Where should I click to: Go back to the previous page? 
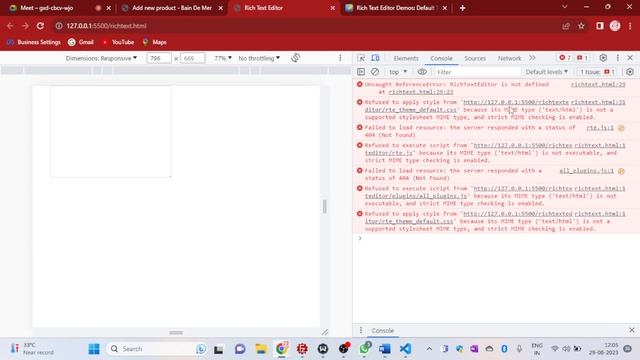(10, 26)
